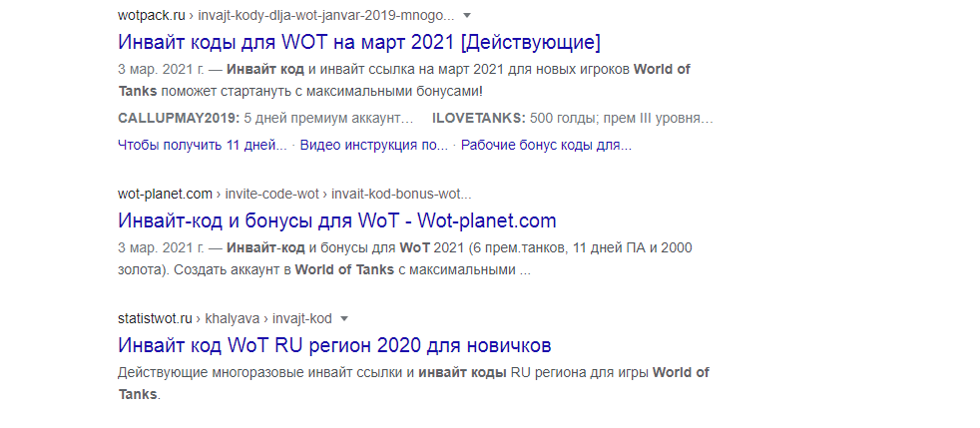Image resolution: width=980 pixels, height=428 pixels.
Task: Click the ILOVETANKS code snippet
Action: click(x=573, y=118)
